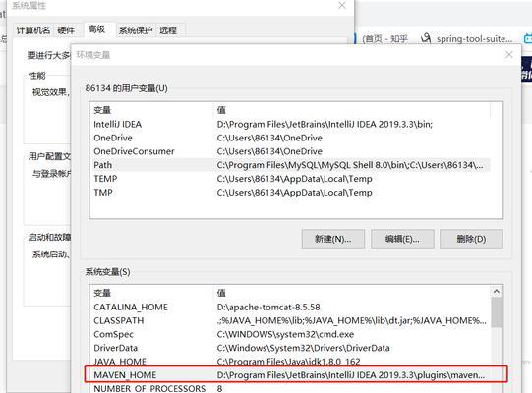The height and width of the screenshot is (393, 532).
Task: Click the 新建(N)... button for user variables
Action: point(332,239)
